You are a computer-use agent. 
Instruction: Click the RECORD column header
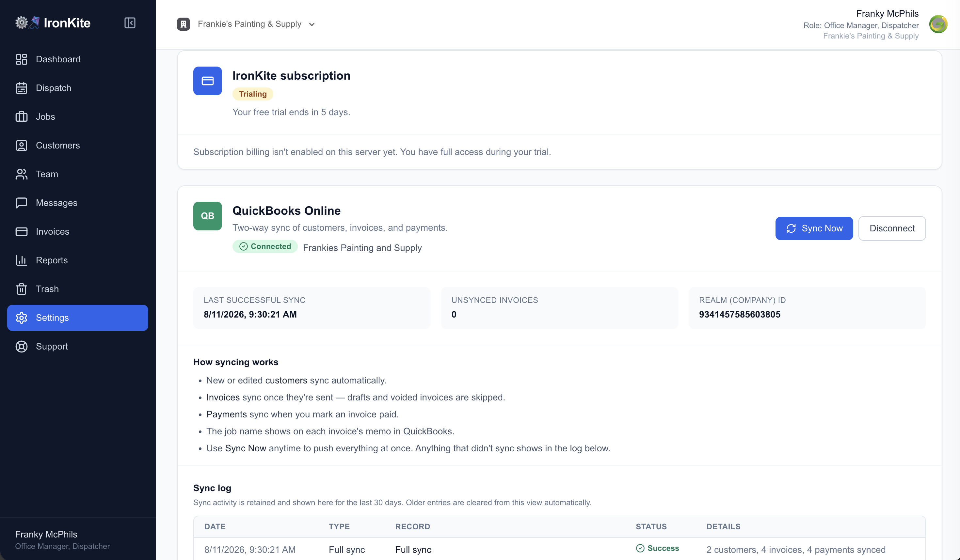413,526
